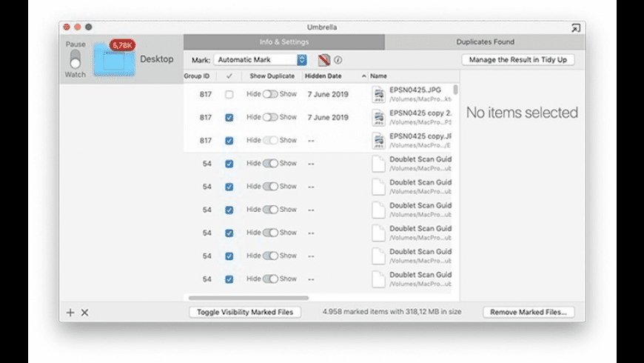Image resolution: width=644 pixels, height=363 pixels.
Task: Click the Desktop folder icon in the sidebar
Action: tap(114, 60)
